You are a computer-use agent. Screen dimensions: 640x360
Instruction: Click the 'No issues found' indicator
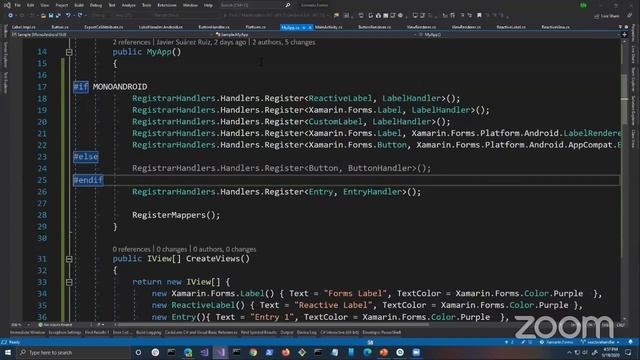56,325
